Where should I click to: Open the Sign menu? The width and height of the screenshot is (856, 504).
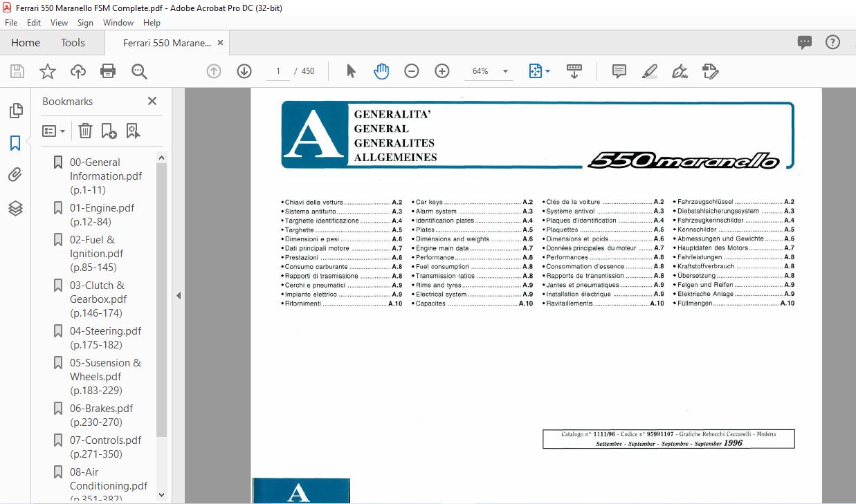click(85, 22)
